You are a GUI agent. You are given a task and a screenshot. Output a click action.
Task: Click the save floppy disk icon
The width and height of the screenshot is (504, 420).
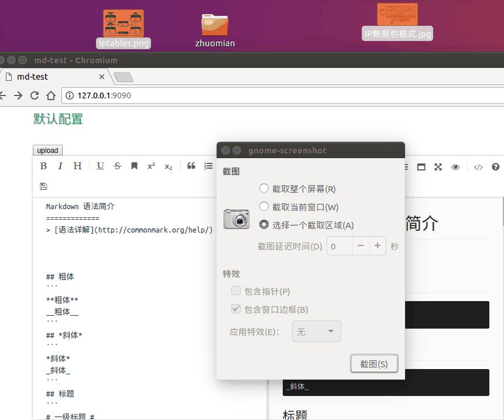click(x=43, y=186)
